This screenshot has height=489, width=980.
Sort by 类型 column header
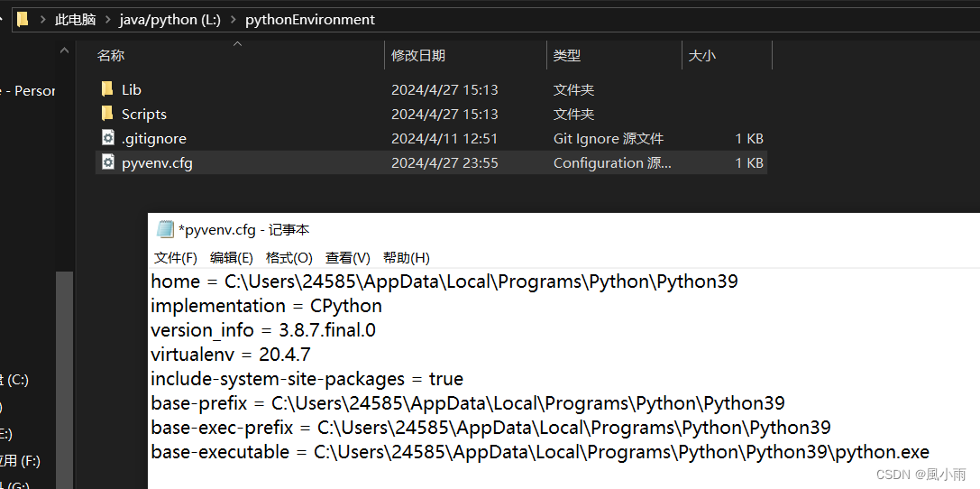(567, 56)
